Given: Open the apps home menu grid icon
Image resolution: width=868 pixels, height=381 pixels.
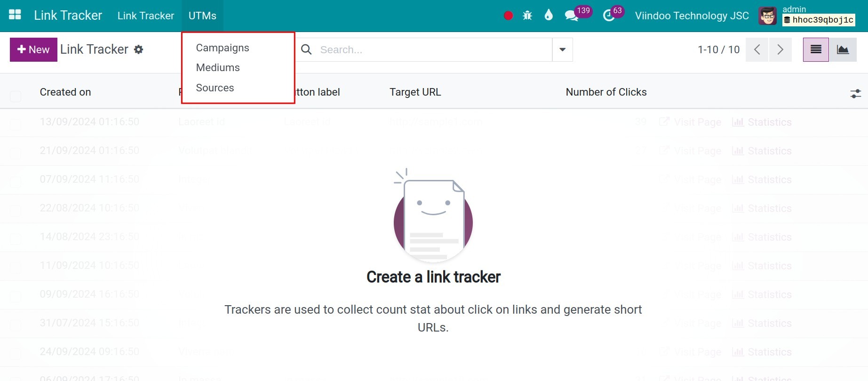Looking at the screenshot, I should tap(15, 15).
